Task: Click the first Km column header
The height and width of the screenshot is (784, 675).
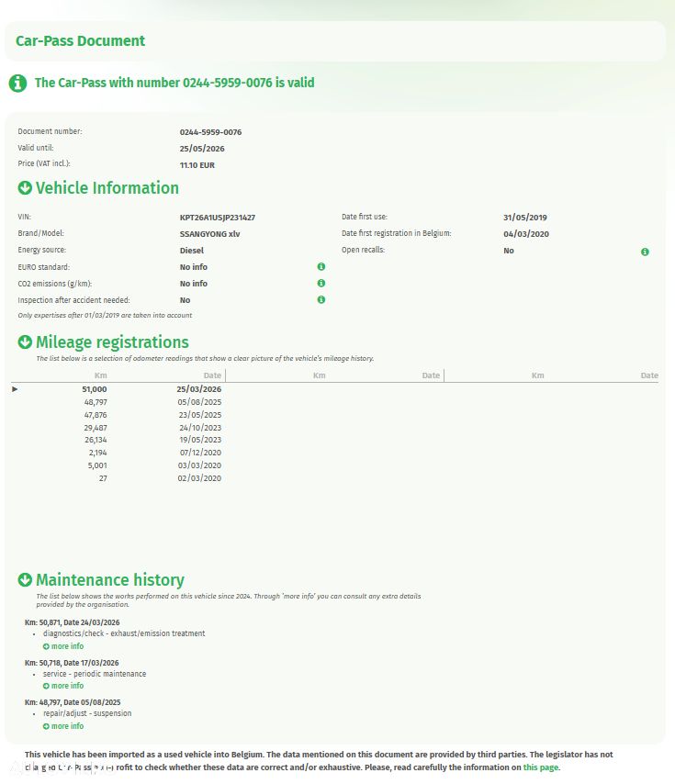Action: 100,375
